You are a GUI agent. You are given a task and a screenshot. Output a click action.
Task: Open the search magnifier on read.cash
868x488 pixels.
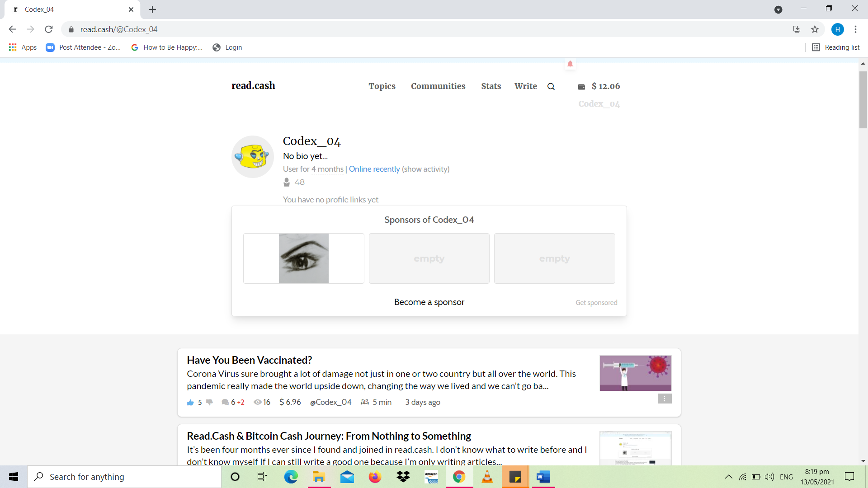tap(551, 86)
